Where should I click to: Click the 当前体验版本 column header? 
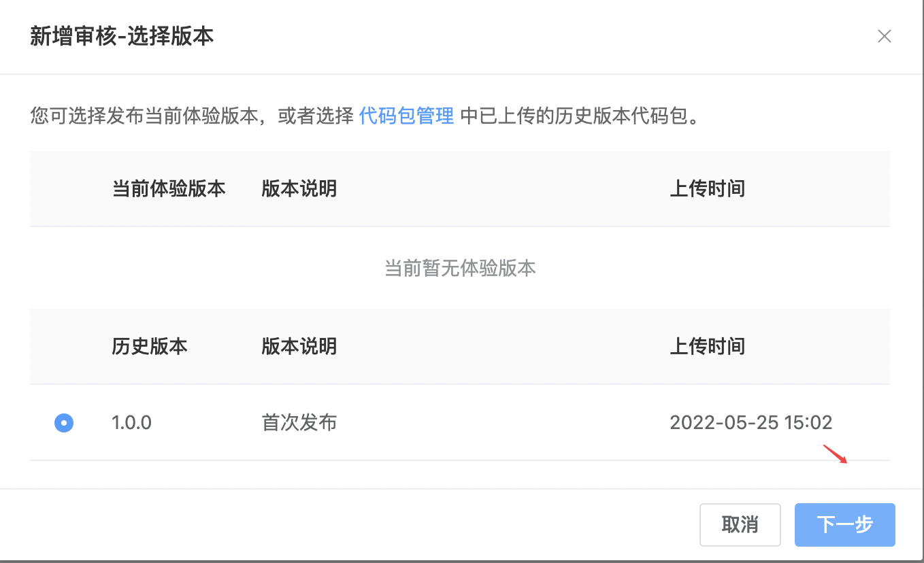click(168, 188)
